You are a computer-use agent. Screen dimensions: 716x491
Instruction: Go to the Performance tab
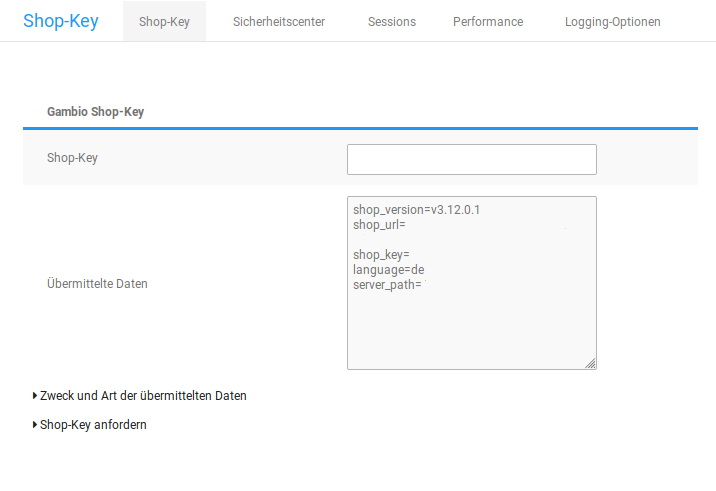click(488, 21)
